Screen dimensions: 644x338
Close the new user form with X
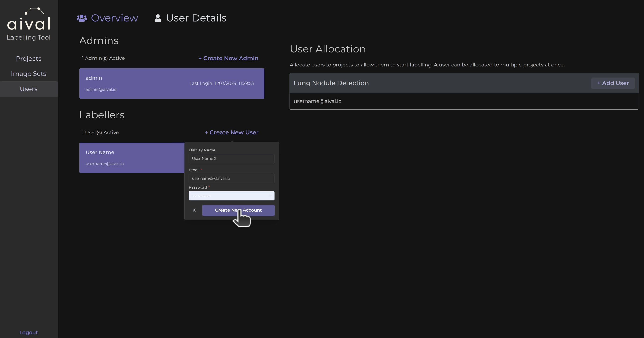194,210
